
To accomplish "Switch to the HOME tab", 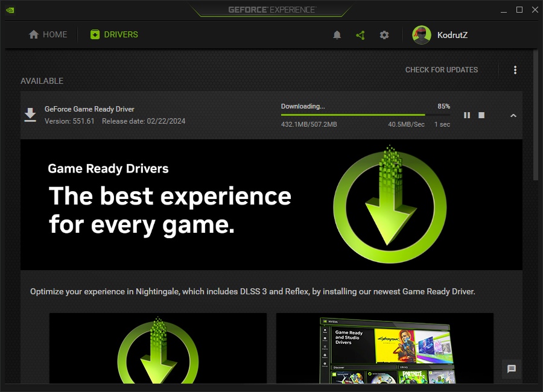I will click(48, 34).
